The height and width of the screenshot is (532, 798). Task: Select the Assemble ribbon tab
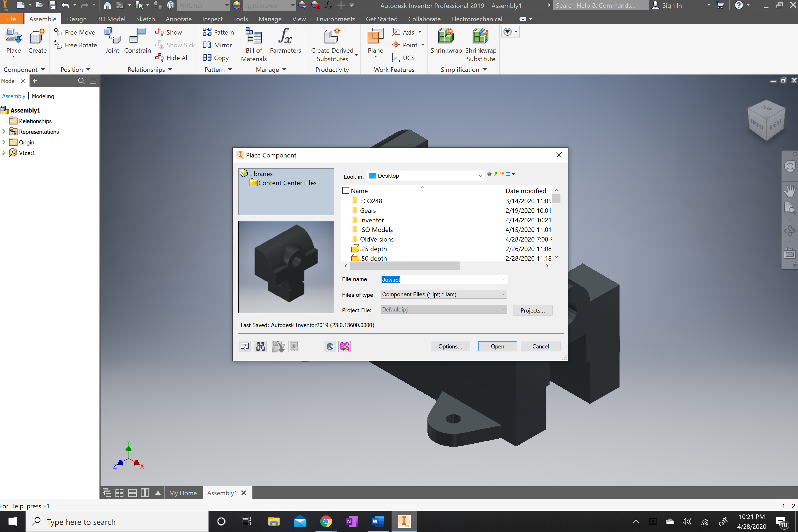coord(42,18)
